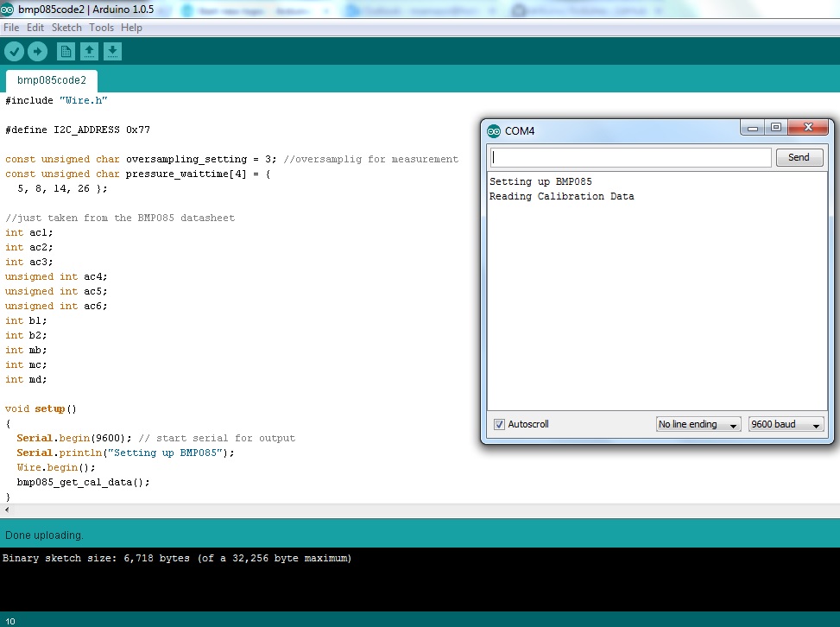Click the 'int md;' line
840x627 pixels.
pyautogui.click(x=26, y=379)
